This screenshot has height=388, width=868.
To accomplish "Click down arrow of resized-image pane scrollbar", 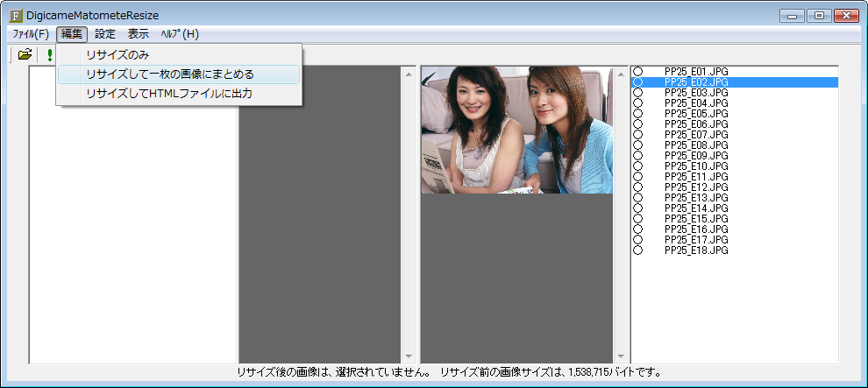I will [409, 356].
